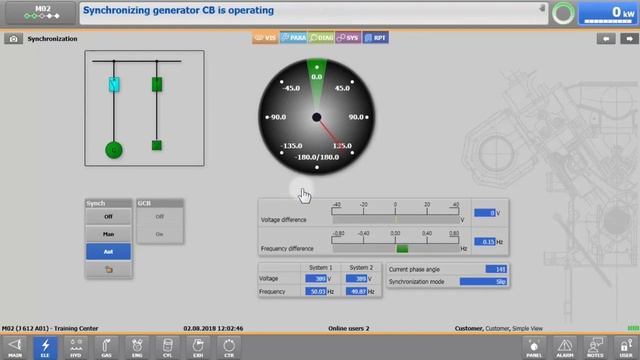Click the date and time status text
640x360 pixels.
pos(213,328)
